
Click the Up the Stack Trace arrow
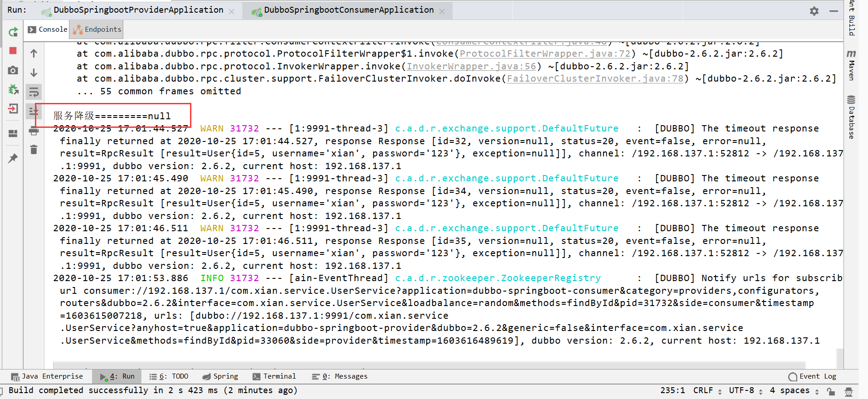34,54
